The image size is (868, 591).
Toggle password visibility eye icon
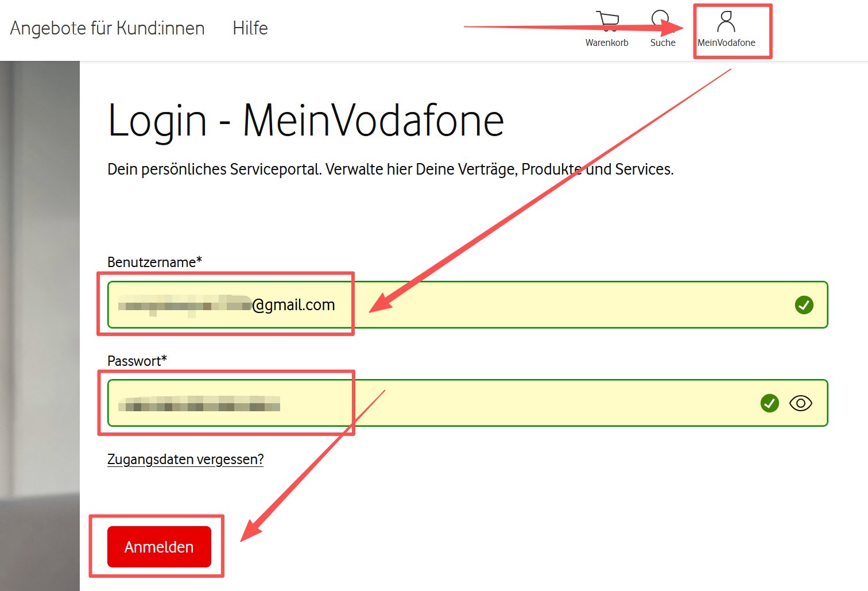(801, 403)
